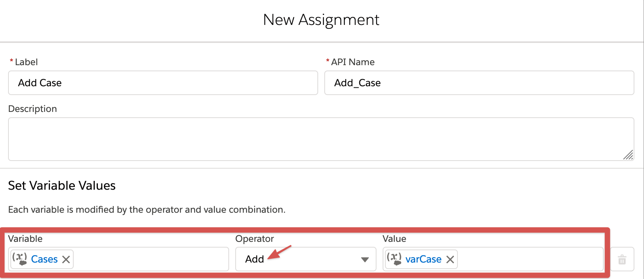The height and width of the screenshot is (279, 644).
Task: Click the Cases variable name link
Action: tap(44, 259)
